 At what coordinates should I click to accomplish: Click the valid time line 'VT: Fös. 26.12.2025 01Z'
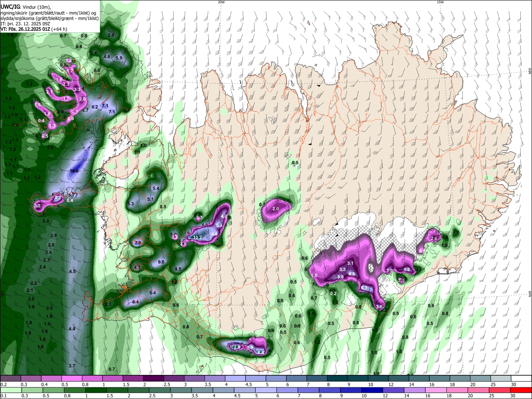[x=26, y=29]
